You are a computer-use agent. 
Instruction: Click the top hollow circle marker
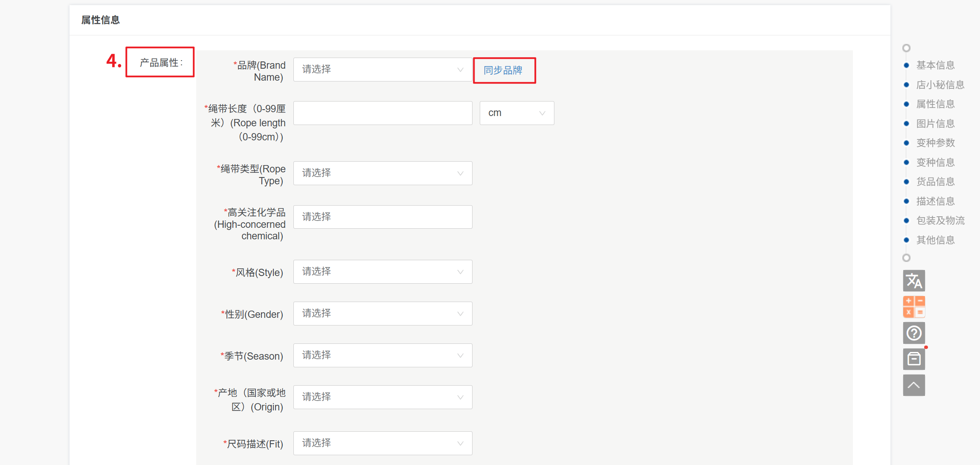pyautogui.click(x=906, y=48)
